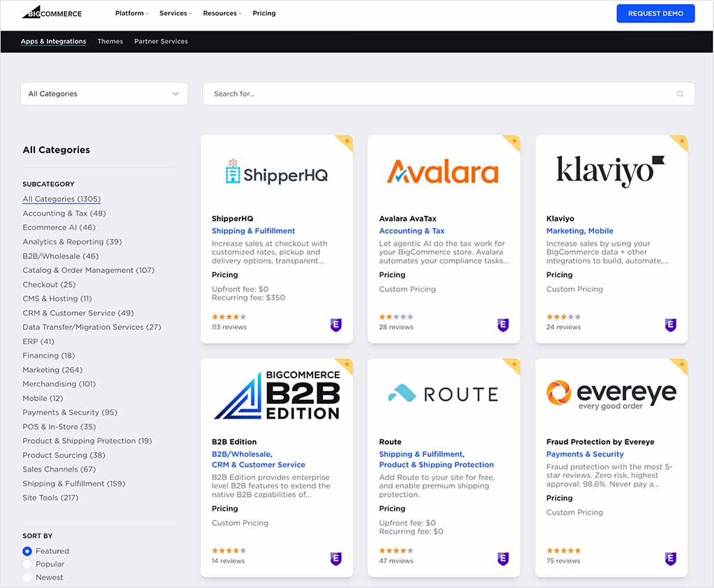The image size is (714, 588).
Task: Filter by Financing (18) subcategory
Action: coord(49,355)
